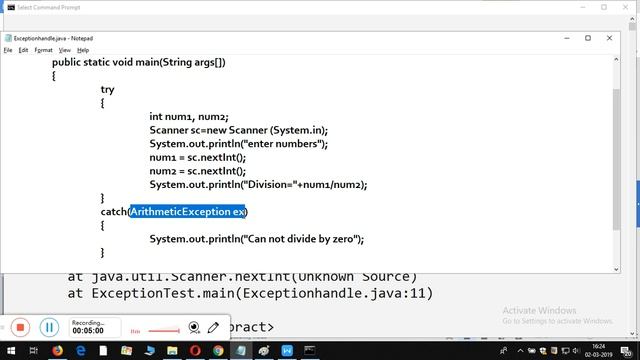
Task: Open Task View from taskbar
Action: pos(33,351)
